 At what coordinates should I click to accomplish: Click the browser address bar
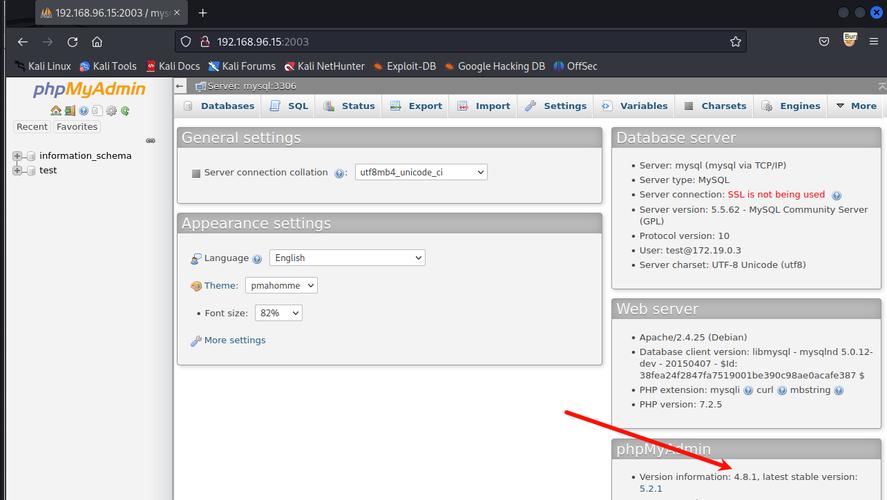click(x=461, y=42)
